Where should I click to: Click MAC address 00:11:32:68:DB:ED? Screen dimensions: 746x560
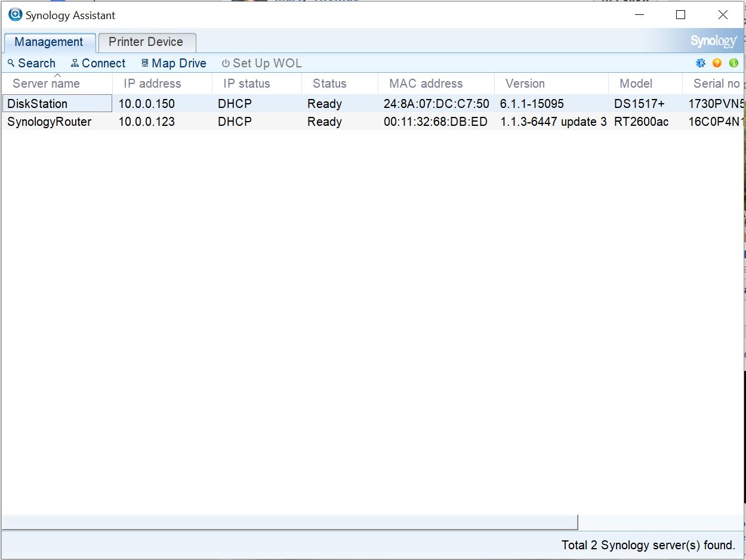click(436, 122)
